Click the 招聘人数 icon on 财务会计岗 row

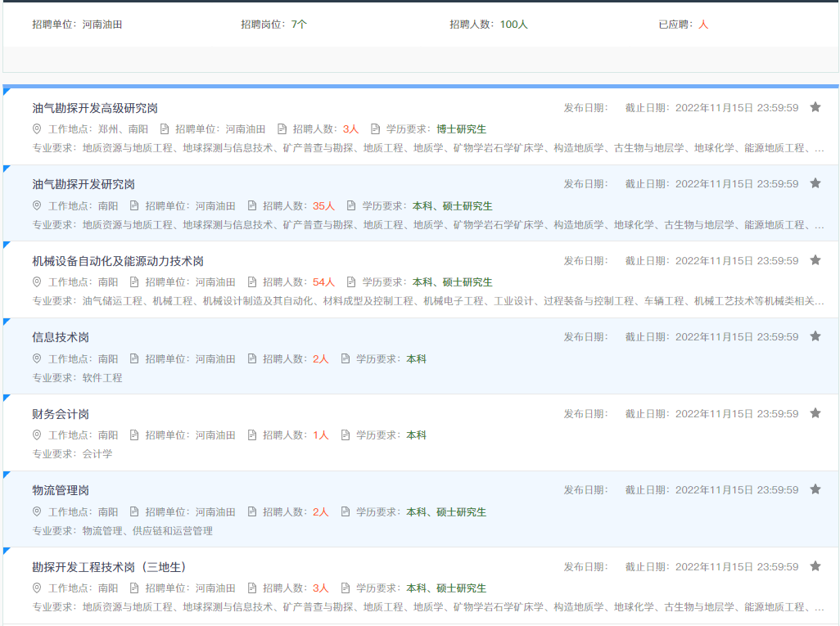click(251, 435)
